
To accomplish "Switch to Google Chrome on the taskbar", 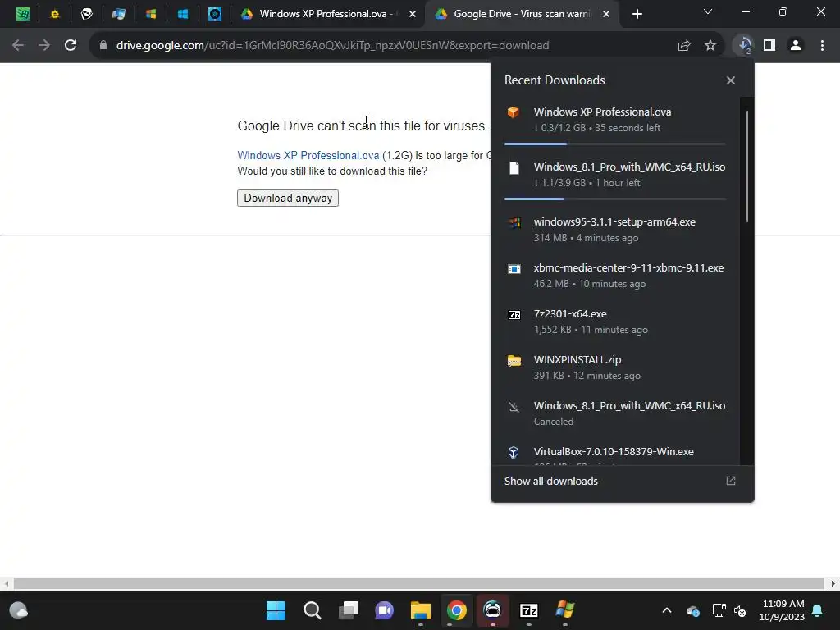I will [x=456, y=610].
